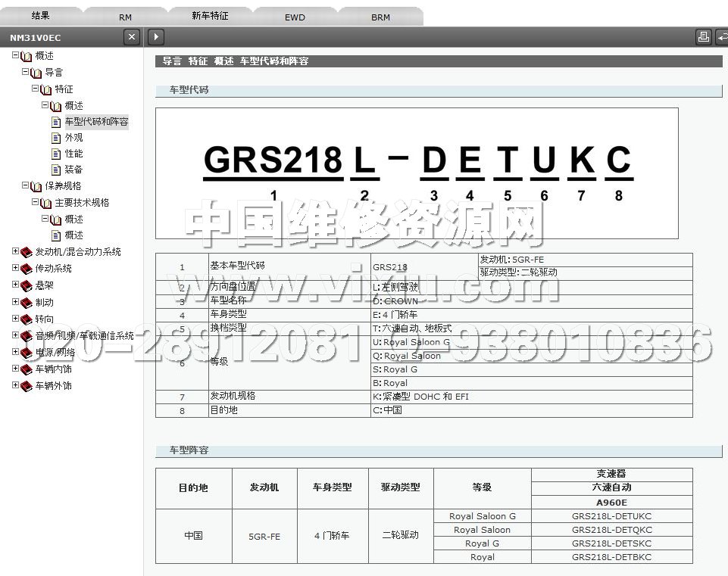This screenshot has width=728, height=576.
Task: Open the EWD tab
Action: click(x=295, y=17)
